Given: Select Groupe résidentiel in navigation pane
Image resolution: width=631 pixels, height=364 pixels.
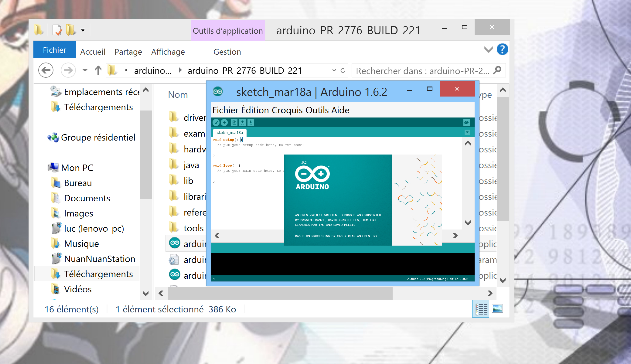Looking at the screenshot, I should 91,137.
